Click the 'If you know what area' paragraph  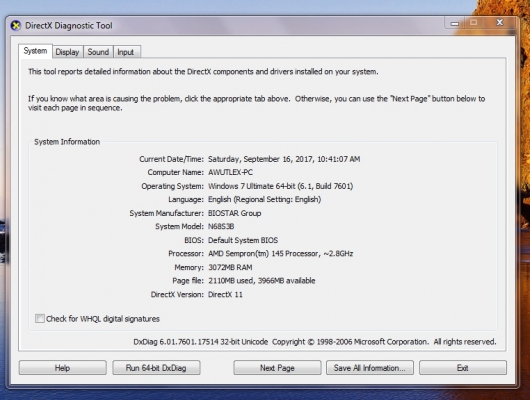257,103
